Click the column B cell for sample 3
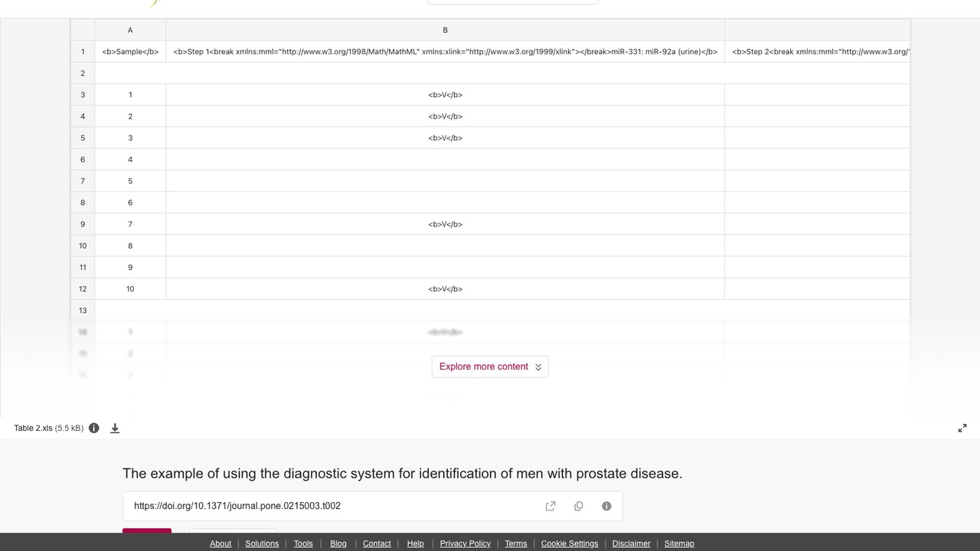Image resolution: width=980 pixels, height=551 pixels. 445,138
